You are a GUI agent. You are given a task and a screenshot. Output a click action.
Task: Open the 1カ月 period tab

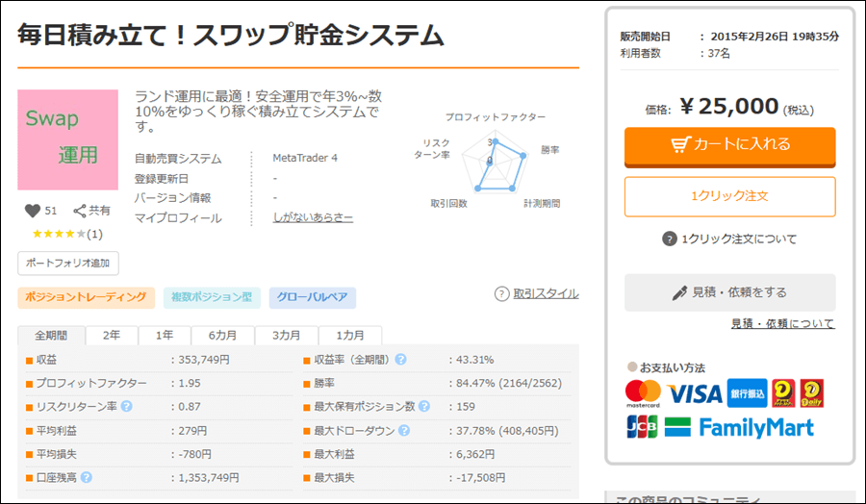[x=349, y=336]
